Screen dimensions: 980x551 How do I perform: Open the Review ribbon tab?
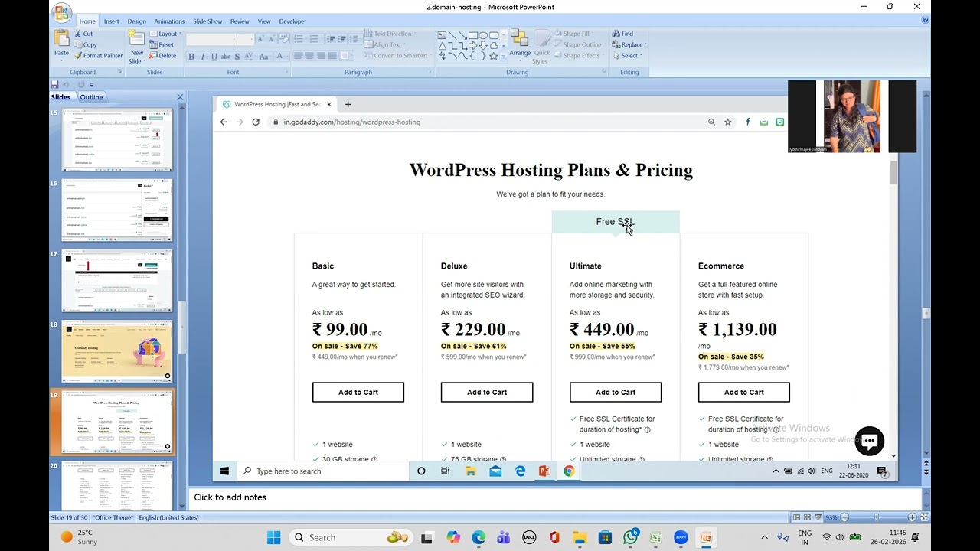pyautogui.click(x=240, y=21)
